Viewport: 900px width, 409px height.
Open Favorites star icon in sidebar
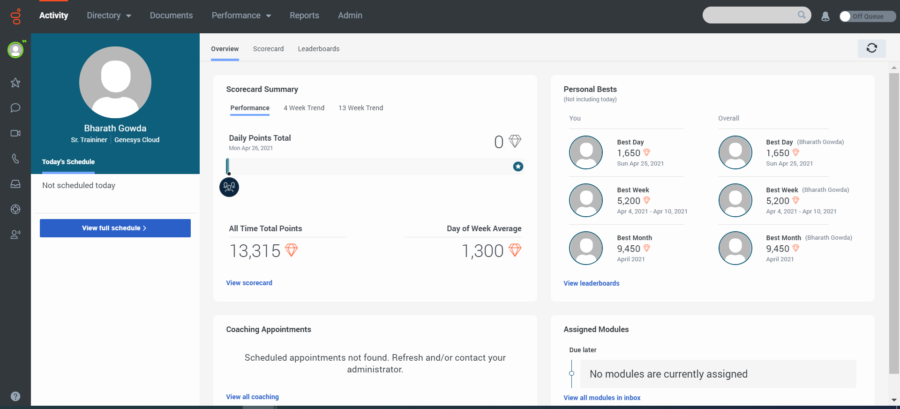coord(15,83)
